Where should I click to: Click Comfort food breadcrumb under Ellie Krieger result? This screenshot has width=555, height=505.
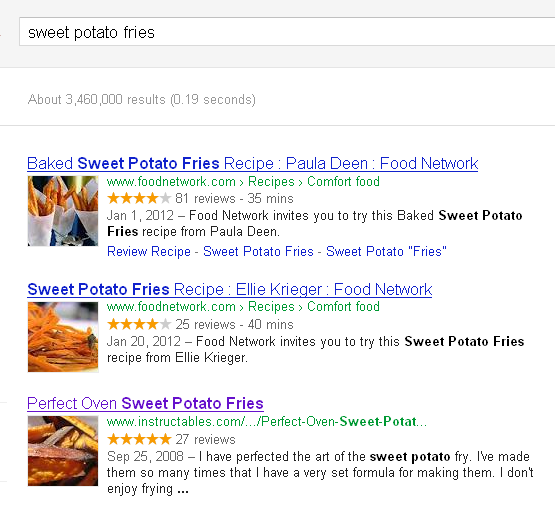[343, 307]
